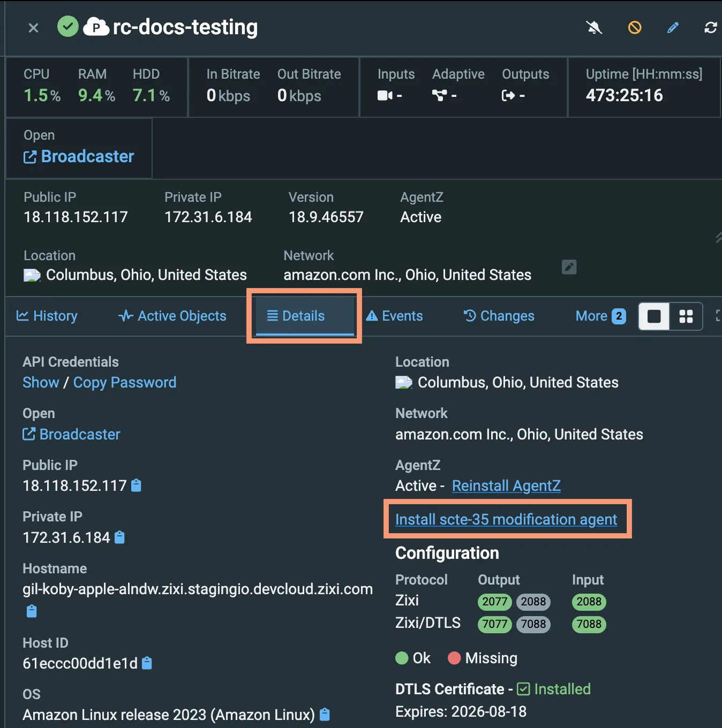Click the DTLS Certificate Installed checkmark
722x728 pixels.
coord(523,689)
